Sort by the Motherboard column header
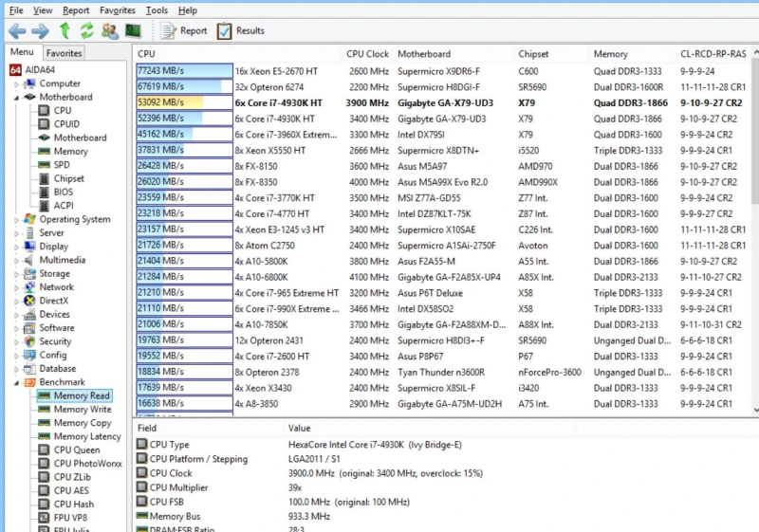The image size is (759, 532). [454, 54]
